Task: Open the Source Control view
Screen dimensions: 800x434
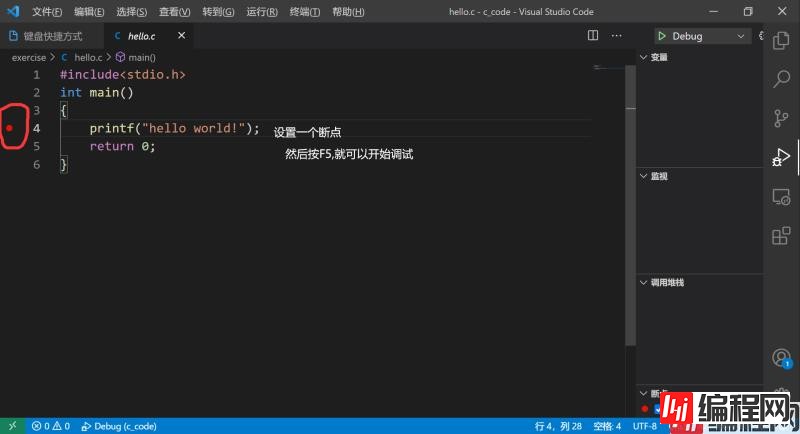Action: [781, 118]
